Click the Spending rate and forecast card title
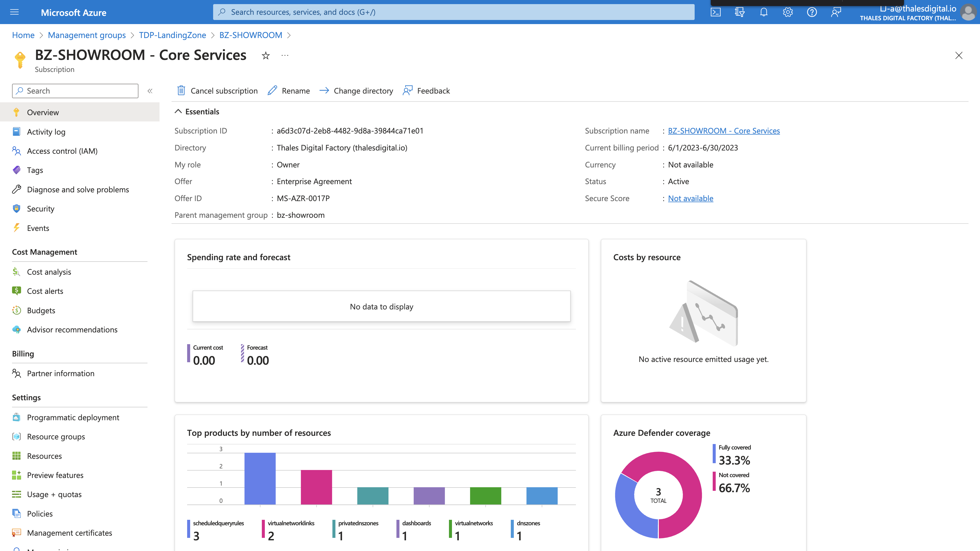This screenshot has width=980, height=551. point(239,257)
